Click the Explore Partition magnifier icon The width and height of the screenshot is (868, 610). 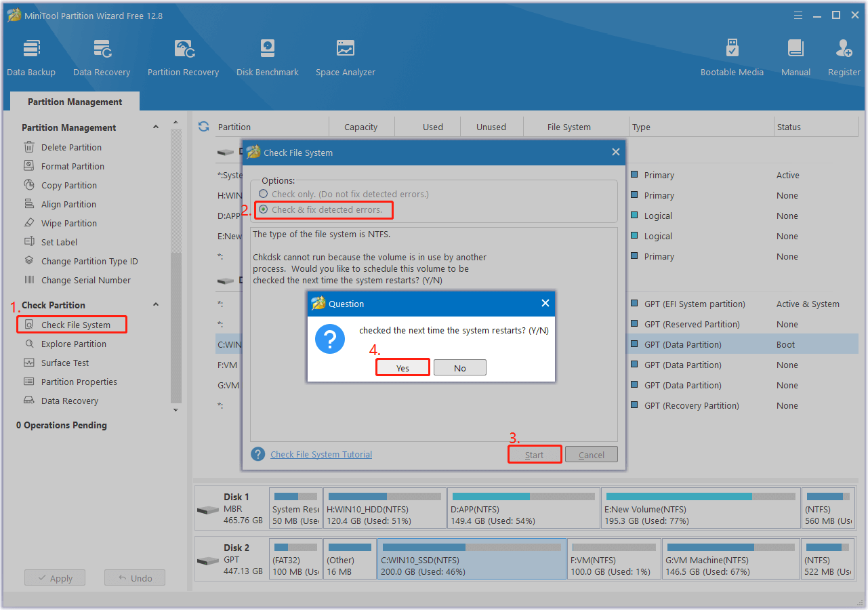pos(29,344)
